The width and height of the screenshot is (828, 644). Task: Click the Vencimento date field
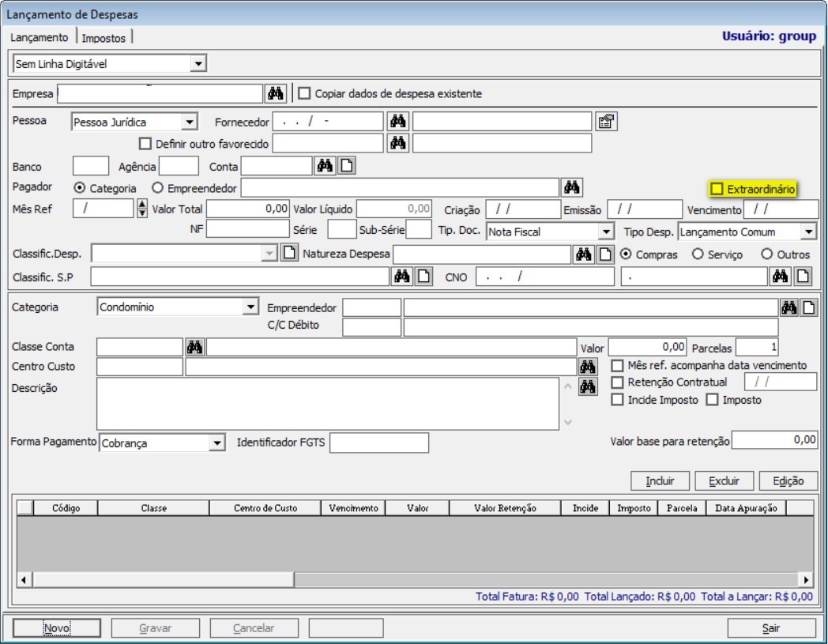[x=781, y=209]
